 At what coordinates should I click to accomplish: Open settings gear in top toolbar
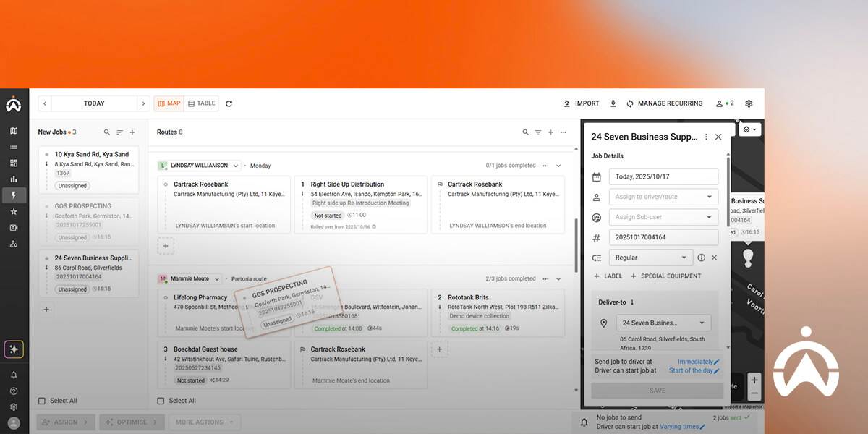(749, 103)
